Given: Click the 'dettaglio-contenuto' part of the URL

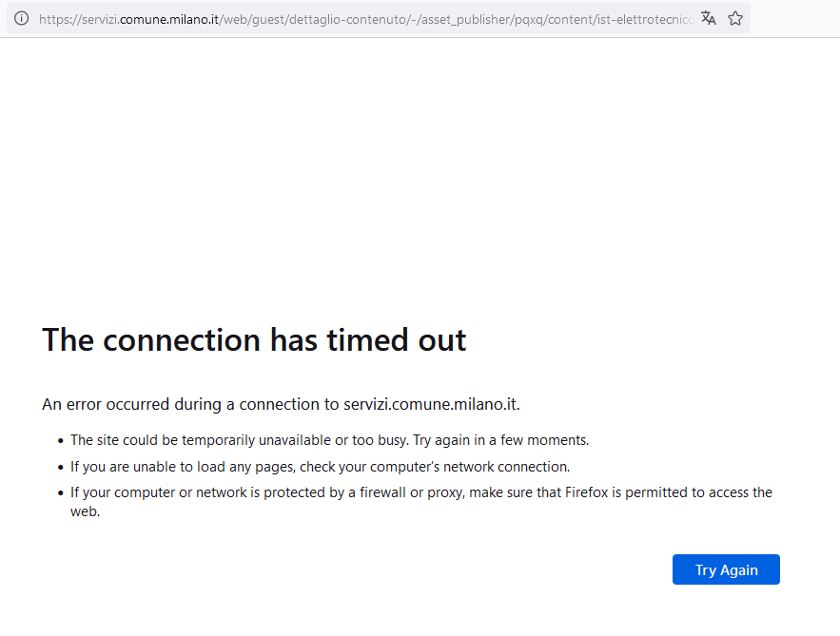Looking at the screenshot, I should tap(350, 18).
